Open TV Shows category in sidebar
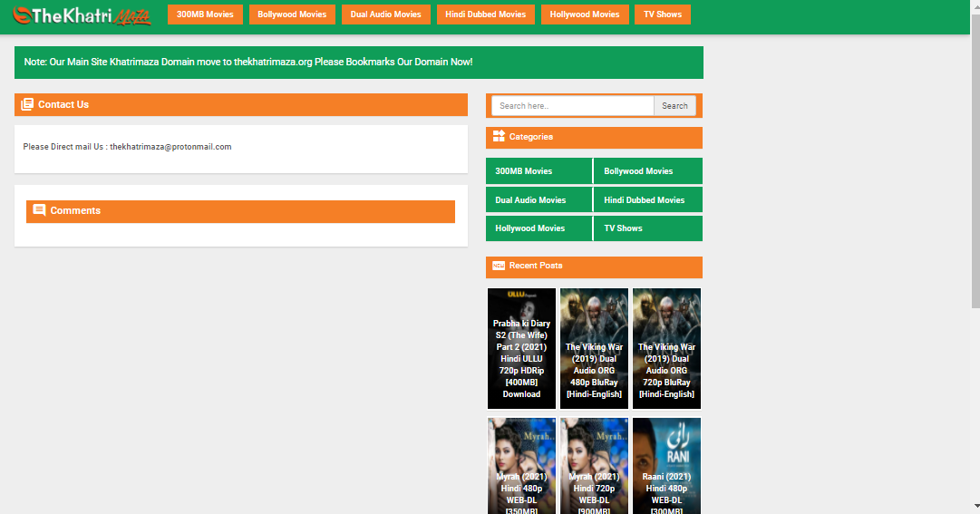 pos(648,228)
